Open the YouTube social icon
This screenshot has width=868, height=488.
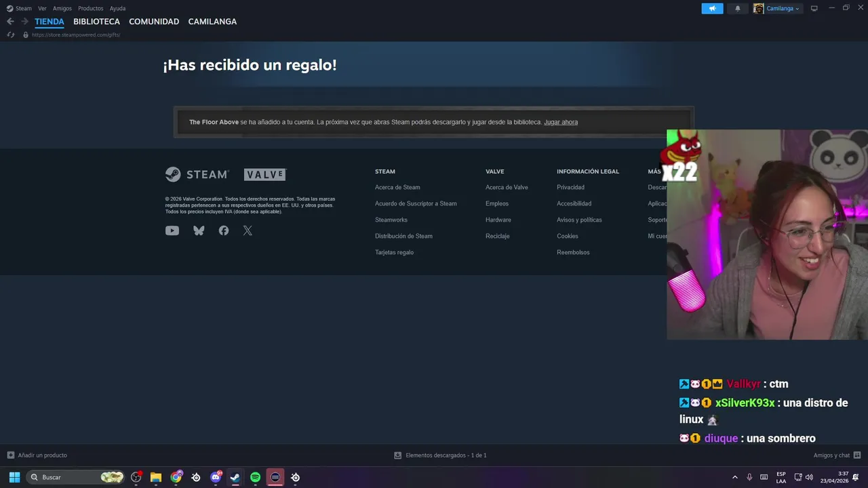[172, 230]
